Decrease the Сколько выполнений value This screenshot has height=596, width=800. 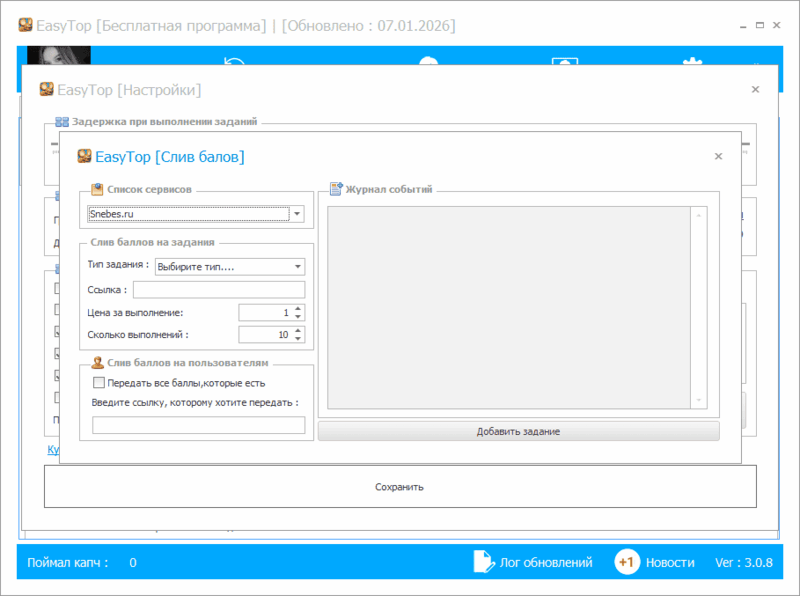tap(298, 339)
